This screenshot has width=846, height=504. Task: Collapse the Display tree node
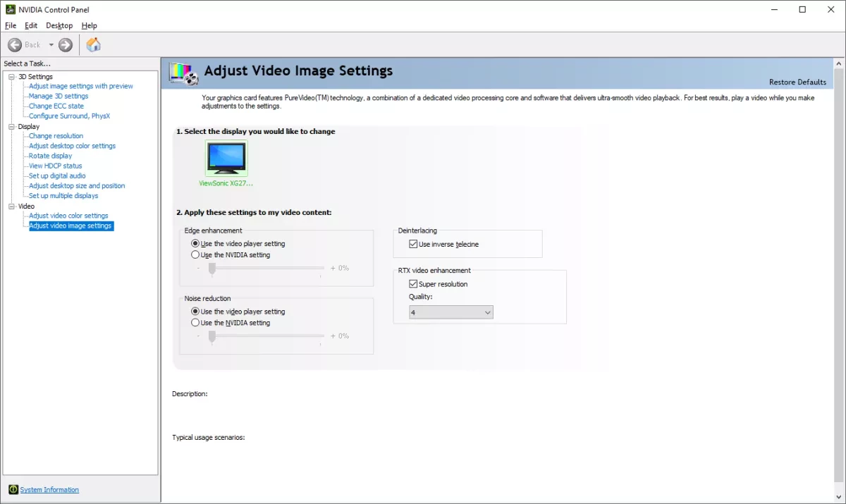click(11, 126)
